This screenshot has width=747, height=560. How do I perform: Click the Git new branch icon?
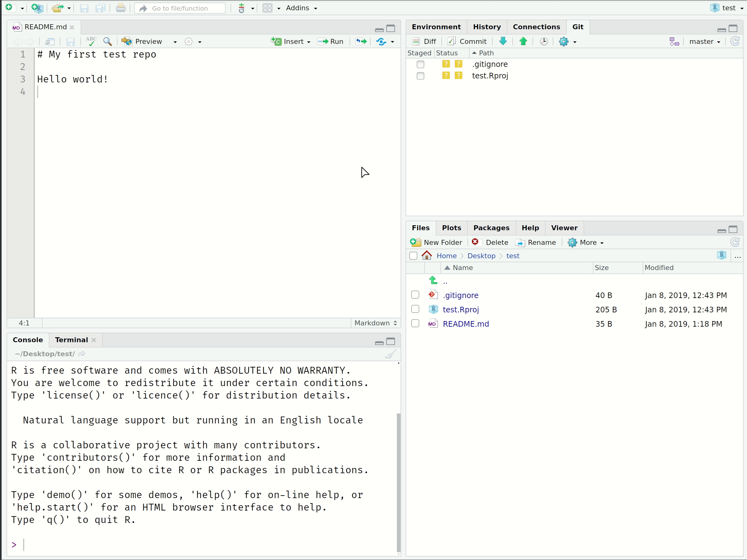pos(674,41)
